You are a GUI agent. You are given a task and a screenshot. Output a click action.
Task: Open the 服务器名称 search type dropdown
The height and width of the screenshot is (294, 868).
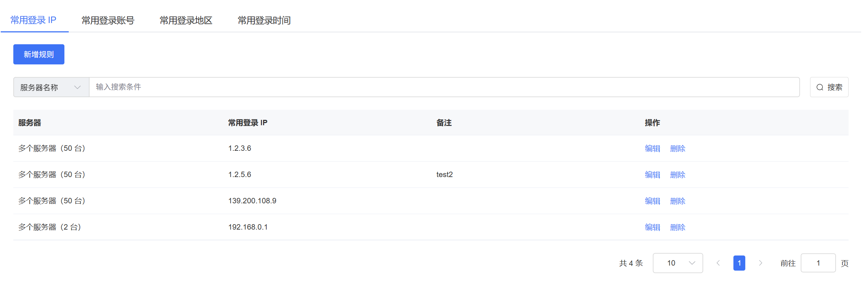coord(51,87)
